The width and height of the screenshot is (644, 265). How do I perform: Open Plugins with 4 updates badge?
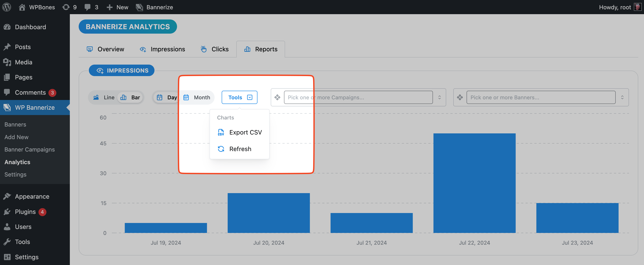point(35,212)
